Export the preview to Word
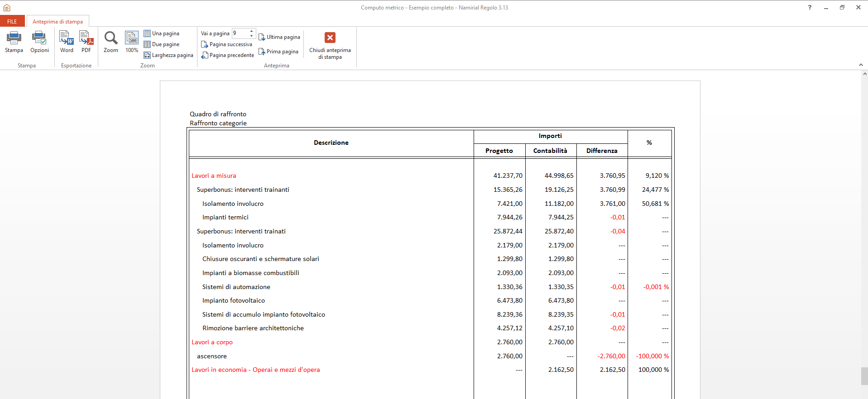Image resolution: width=868 pixels, height=399 pixels. 67,38
